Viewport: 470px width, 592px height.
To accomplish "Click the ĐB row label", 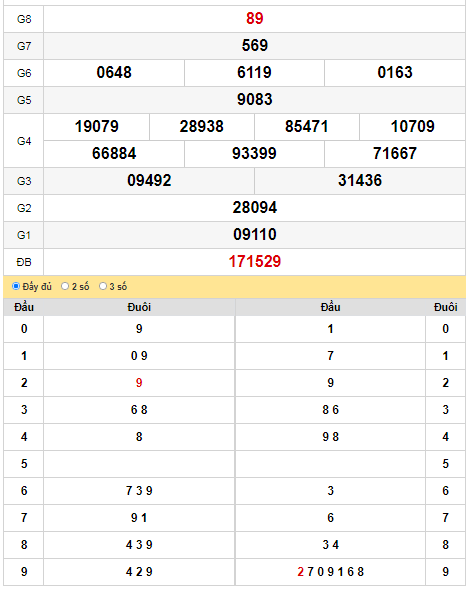I will [24, 262].
